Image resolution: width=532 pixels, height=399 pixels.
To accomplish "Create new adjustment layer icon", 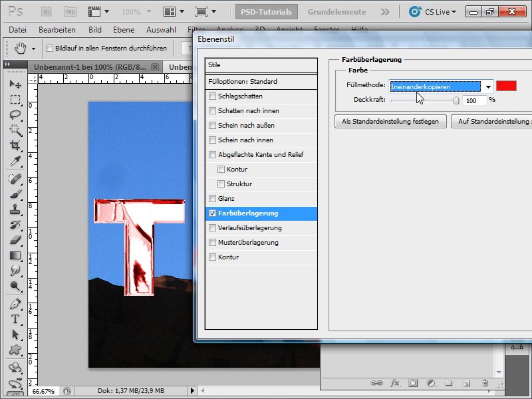I will point(431,383).
